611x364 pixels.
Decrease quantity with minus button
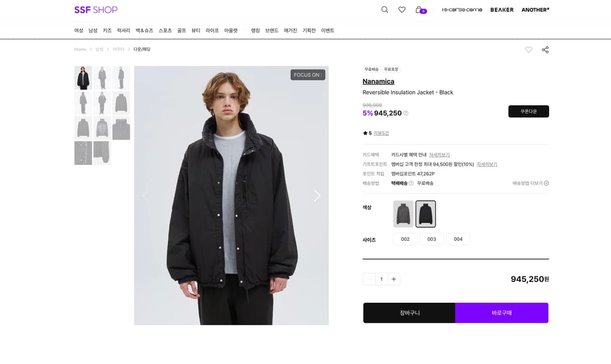(x=369, y=279)
